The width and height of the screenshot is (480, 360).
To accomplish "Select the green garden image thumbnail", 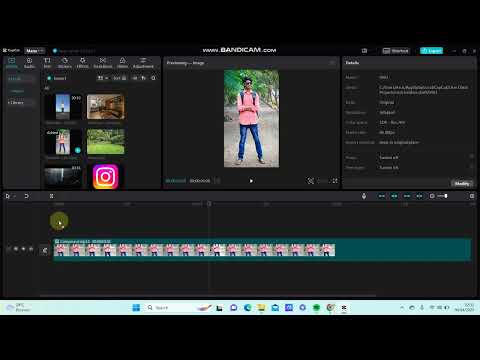I will click(106, 142).
